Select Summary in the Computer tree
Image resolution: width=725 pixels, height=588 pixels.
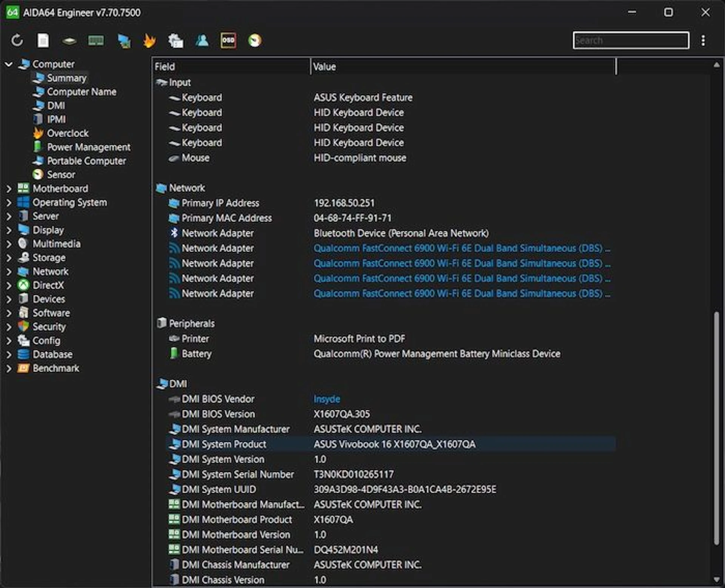(67, 78)
